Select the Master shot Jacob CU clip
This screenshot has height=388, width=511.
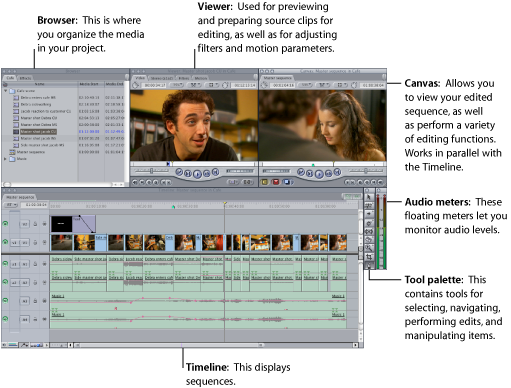[x=38, y=132]
